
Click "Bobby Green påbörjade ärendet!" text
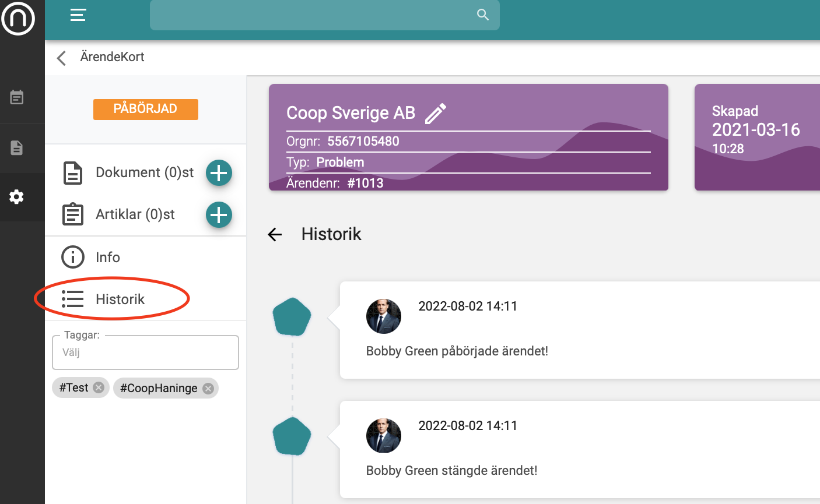[457, 351]
